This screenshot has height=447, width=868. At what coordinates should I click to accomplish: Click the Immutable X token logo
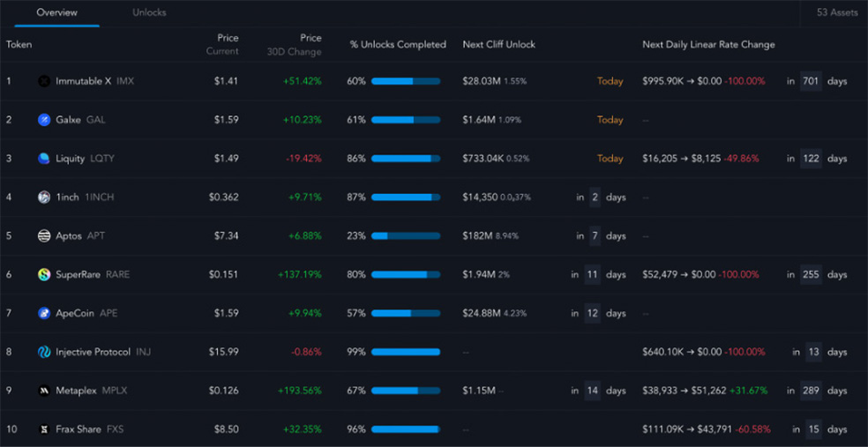coord(44,81)
